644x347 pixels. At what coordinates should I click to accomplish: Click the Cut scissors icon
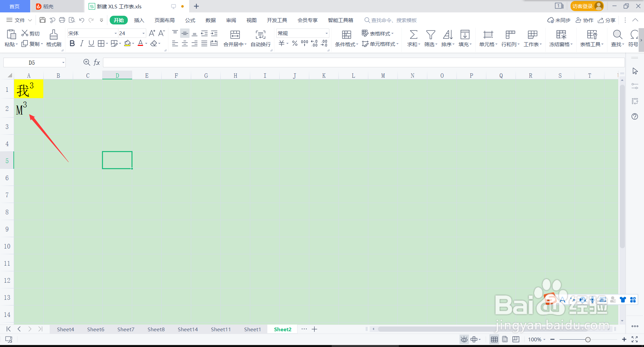25,33
